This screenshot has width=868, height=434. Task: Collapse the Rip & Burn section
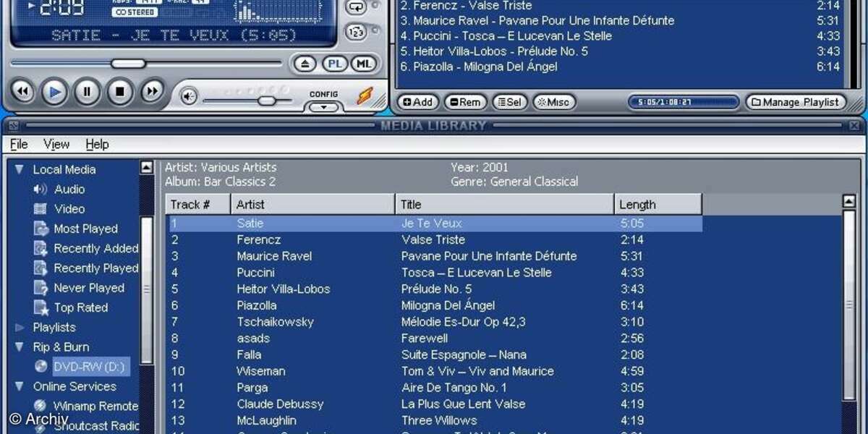click(x=19, y=346)
